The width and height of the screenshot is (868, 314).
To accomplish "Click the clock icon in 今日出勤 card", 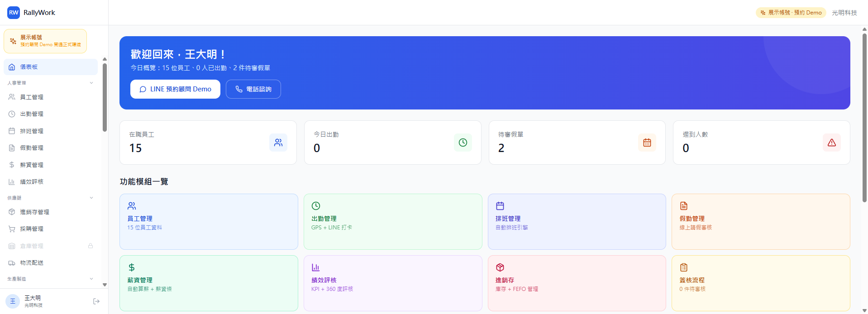I will point(463,143).
